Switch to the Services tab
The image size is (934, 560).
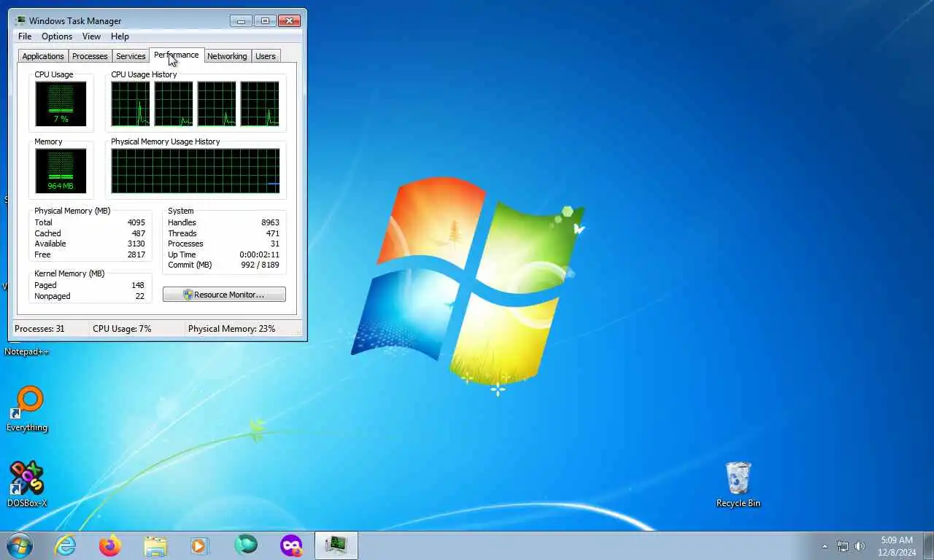coord(131,56)
